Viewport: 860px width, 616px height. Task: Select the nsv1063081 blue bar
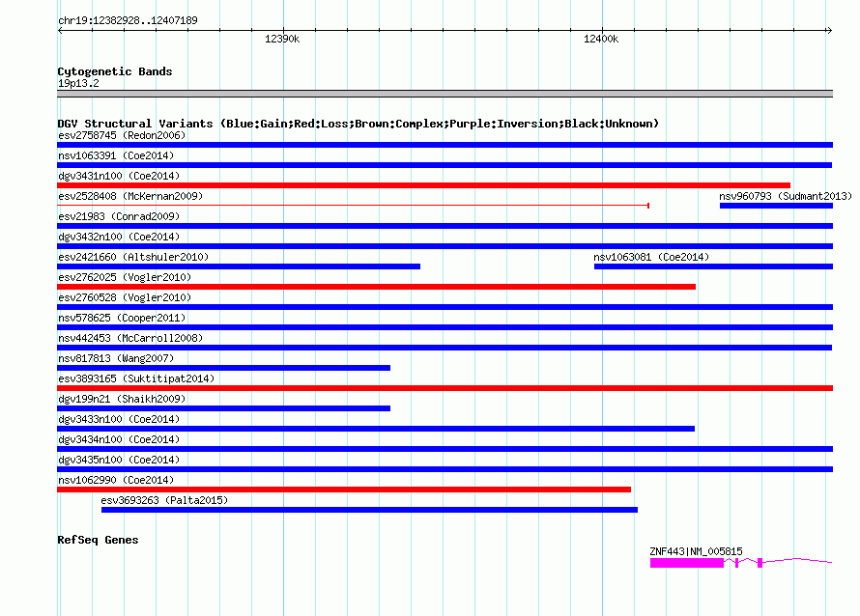(713, 266)
